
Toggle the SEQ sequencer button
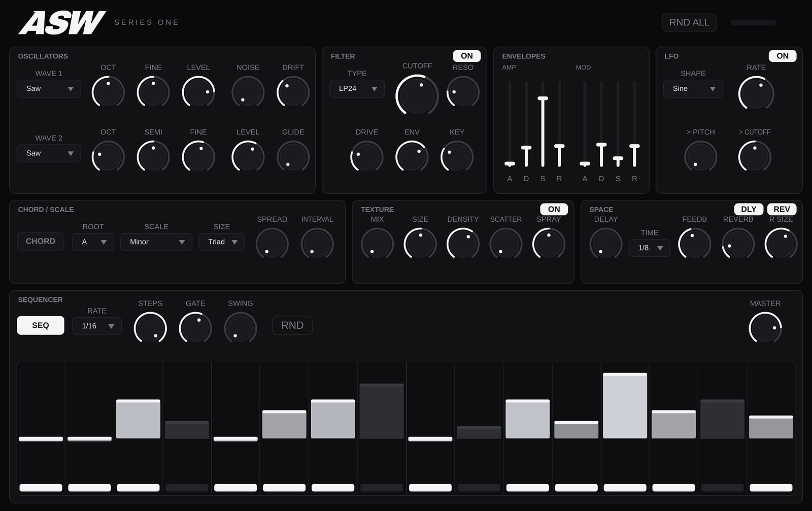coord(41,325)
